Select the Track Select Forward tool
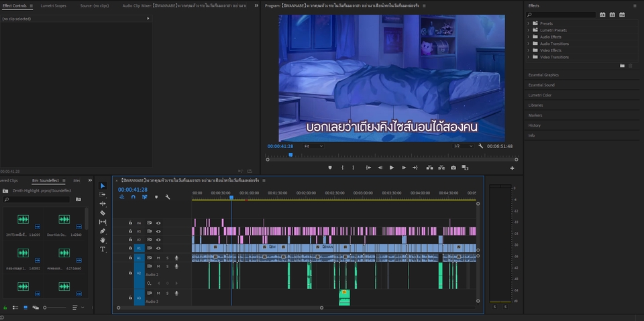644x321 pixels. [103, 194]
